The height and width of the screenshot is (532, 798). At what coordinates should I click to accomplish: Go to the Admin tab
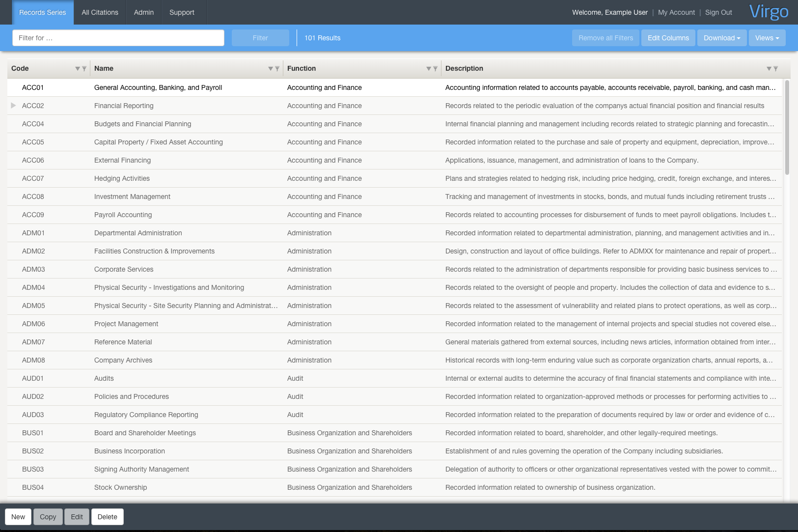click(144, 12)
